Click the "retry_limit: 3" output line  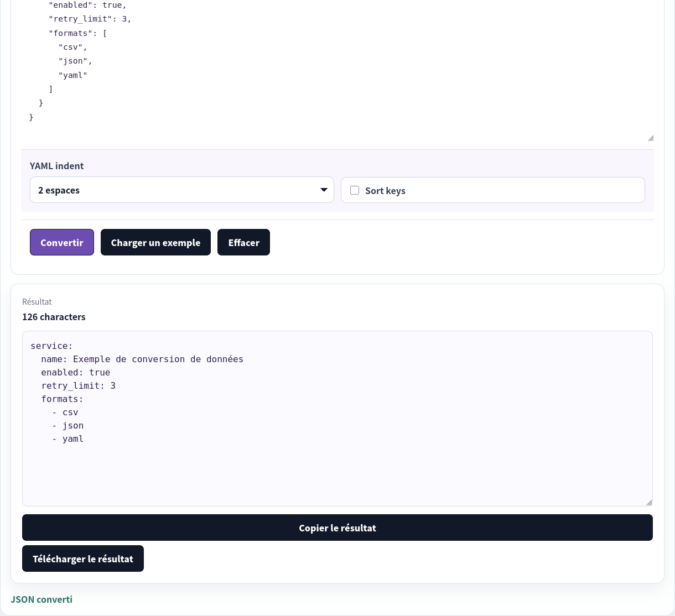click(79, 386)
